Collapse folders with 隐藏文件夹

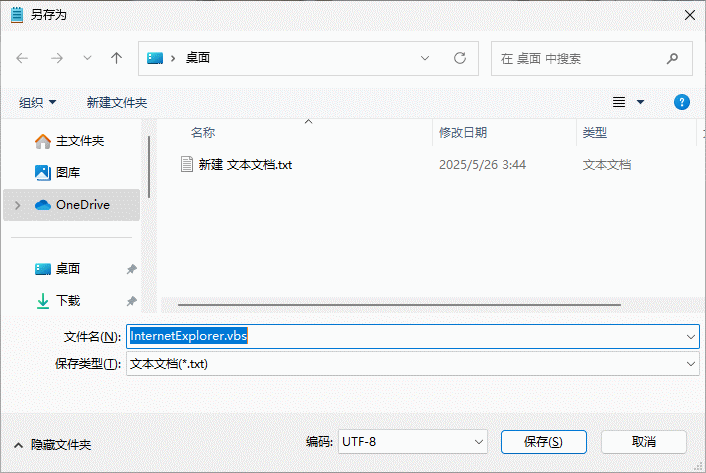(53, 445)
